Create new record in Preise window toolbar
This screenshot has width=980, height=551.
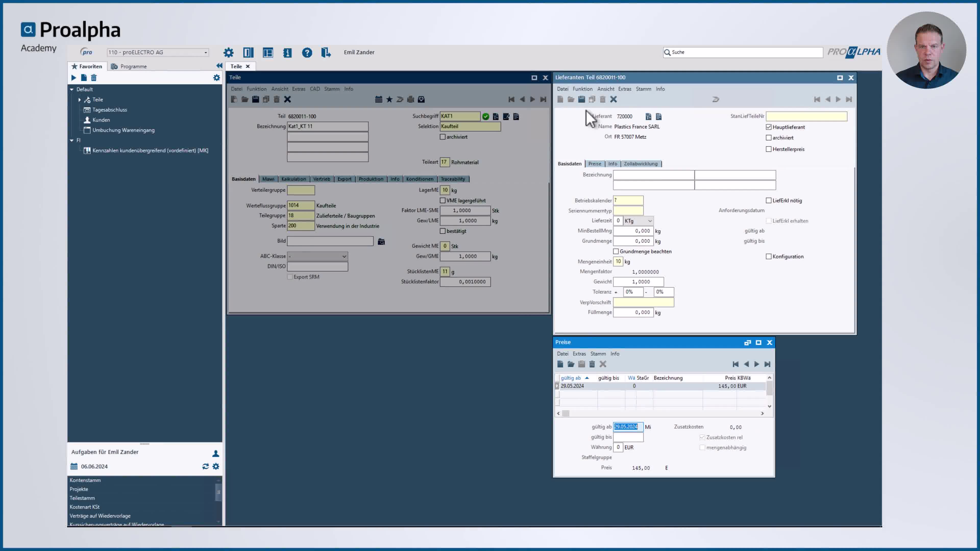(x=560, y=364)
